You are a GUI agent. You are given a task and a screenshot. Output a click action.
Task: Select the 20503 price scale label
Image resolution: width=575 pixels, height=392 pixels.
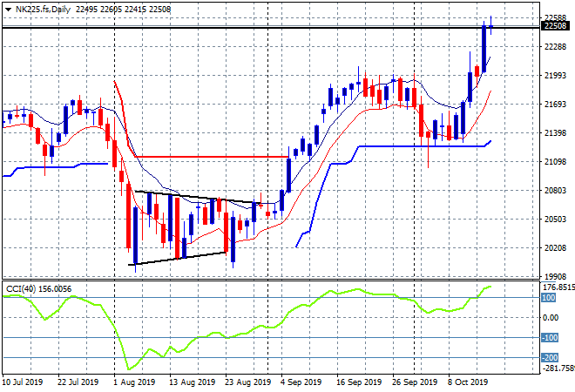[x=555, y=219]
